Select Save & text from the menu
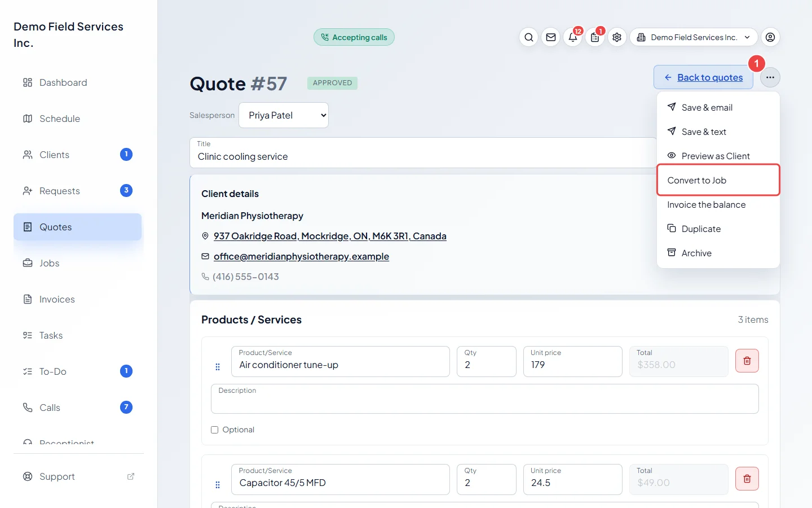This screenshot has width=812, height=508. 718,132
